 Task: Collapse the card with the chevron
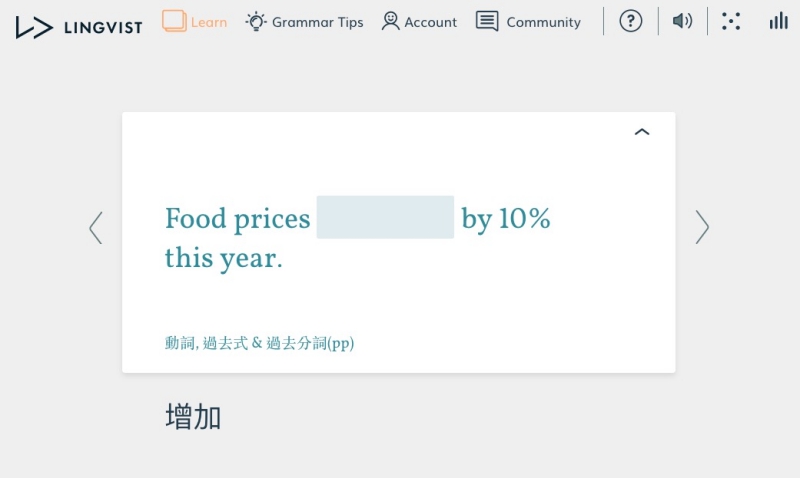point(642,132)
